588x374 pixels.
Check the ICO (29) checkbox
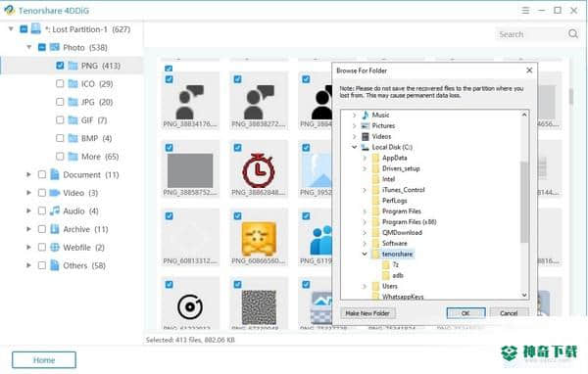[60, 83]
